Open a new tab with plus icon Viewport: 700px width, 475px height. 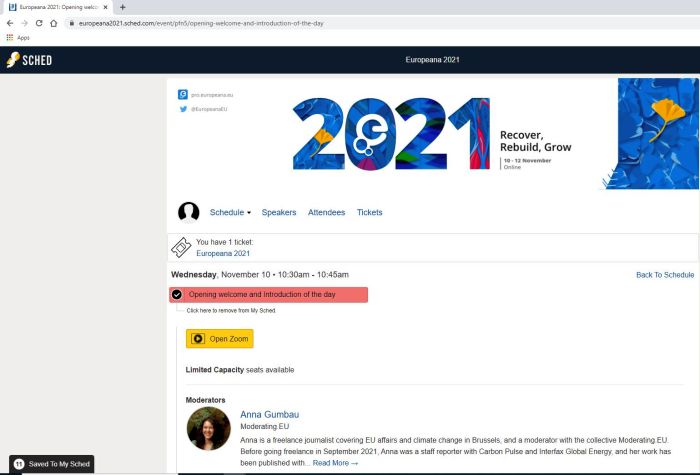coord(122,7)
